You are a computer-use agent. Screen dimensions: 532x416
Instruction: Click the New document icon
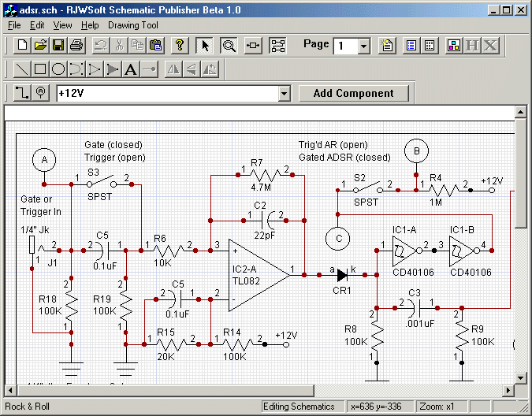pyautogui.click(x=23, y=46)
